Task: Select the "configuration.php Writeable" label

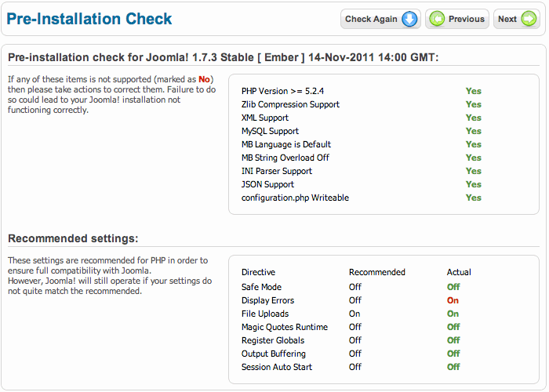Action: (295, 198)
